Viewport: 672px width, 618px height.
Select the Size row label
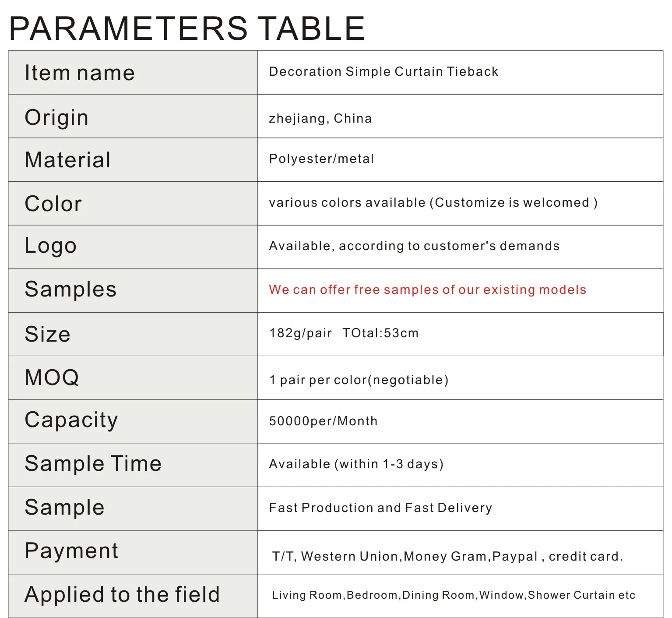click(x=48, y=334)
